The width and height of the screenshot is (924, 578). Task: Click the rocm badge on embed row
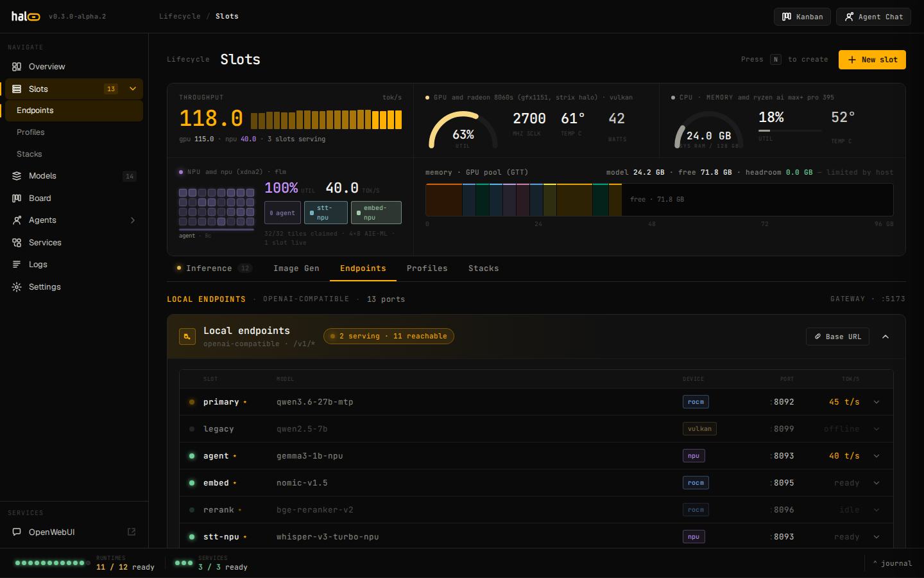[x=696, y=483]
